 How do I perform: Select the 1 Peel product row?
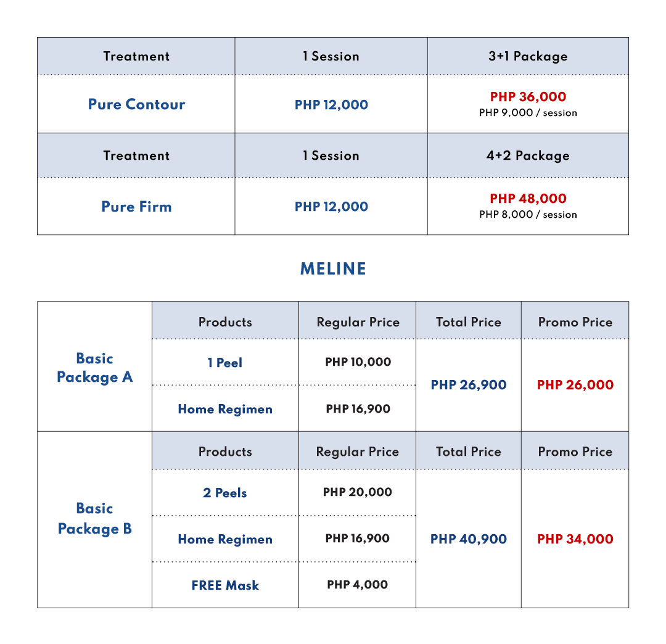[225, 363]
